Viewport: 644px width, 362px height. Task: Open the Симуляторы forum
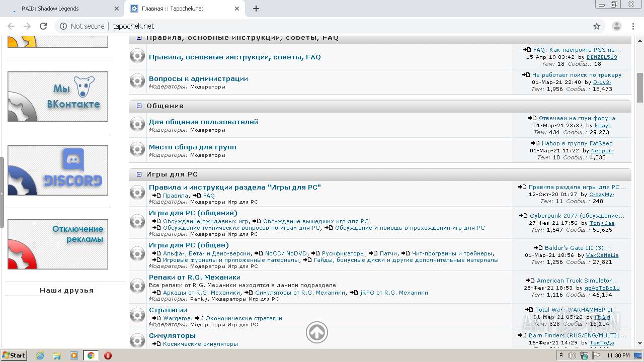(172, 336)
